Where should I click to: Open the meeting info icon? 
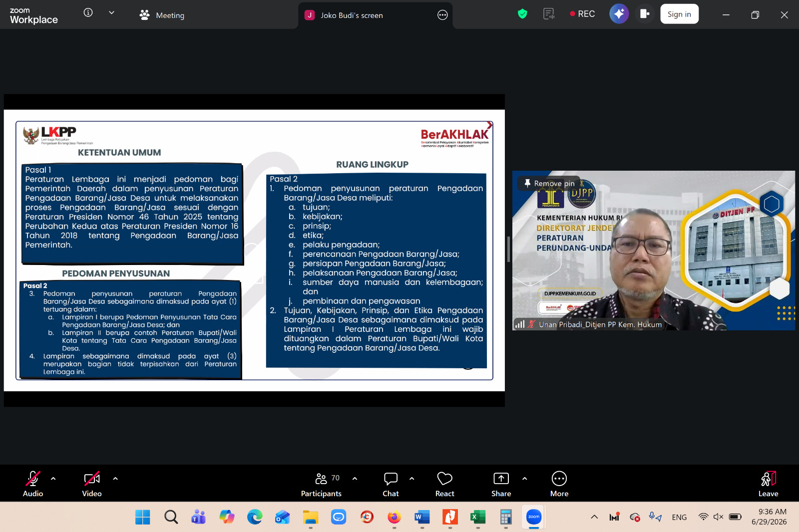[x=88, y=13]
